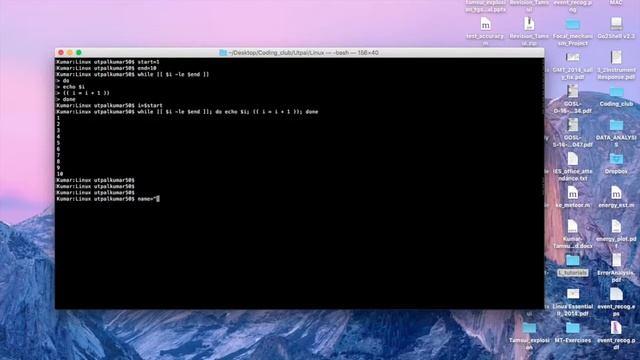Click the '> (( i = i + 1 ))' line
Image resolution: width=640 pixels, height=360 pixels.
click(x=83, y=93)
